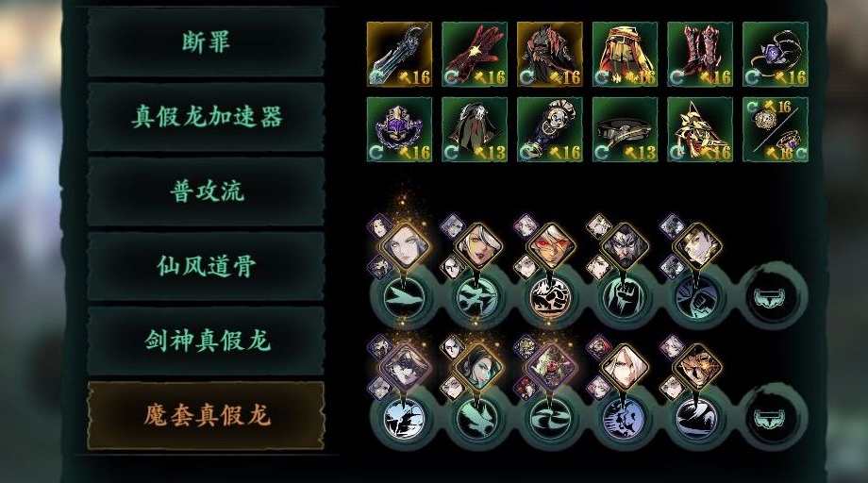The image size is (868, 483).
Task: Select the red spiked boots equipment
Action: point(700,54)
